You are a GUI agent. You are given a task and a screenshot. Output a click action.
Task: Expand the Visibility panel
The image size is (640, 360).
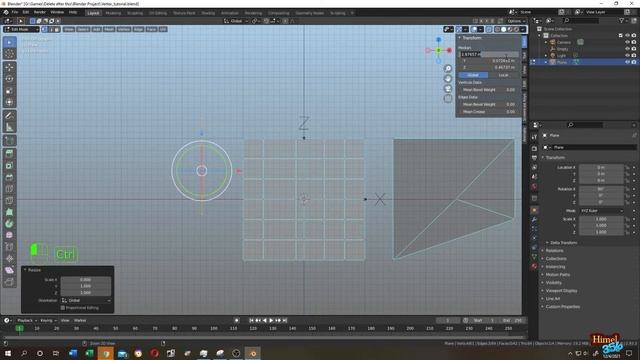point(553,282)
